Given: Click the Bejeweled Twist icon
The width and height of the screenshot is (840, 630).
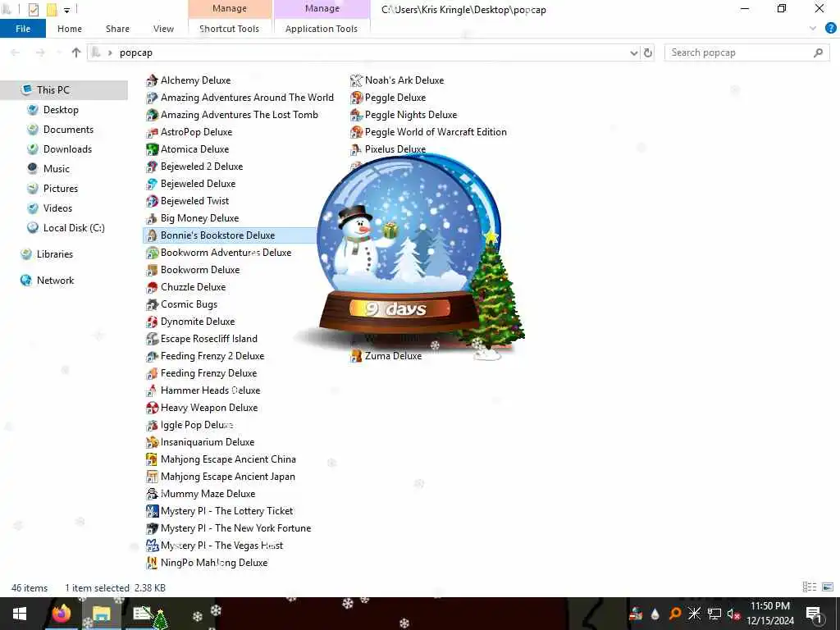Looking at the screenshot, I should (152, 201).
